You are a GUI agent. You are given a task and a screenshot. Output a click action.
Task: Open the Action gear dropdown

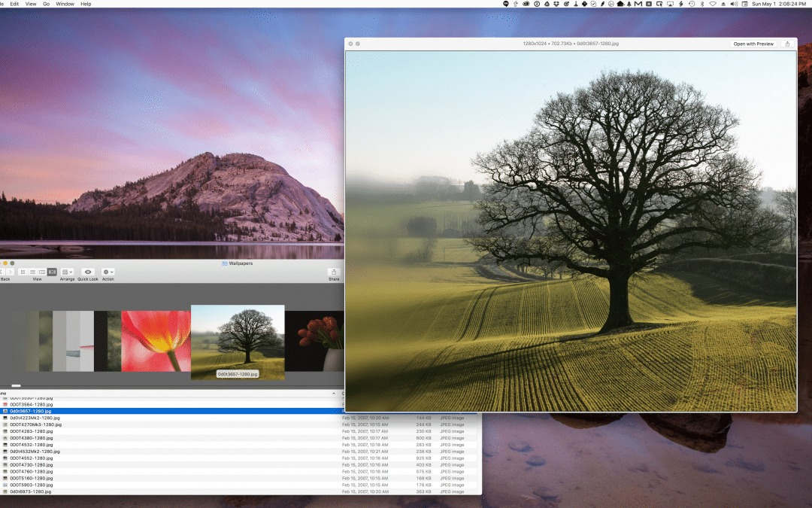(108, 272)
